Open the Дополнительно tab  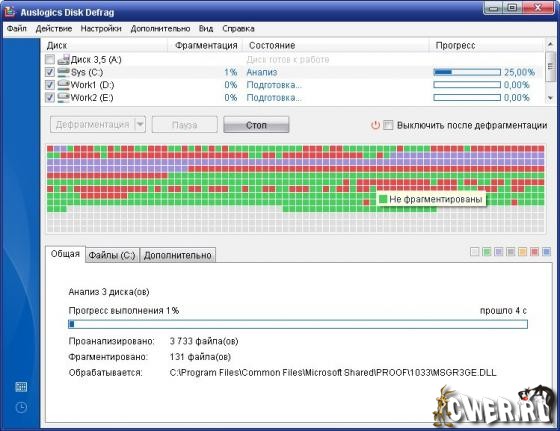[178, 255]
